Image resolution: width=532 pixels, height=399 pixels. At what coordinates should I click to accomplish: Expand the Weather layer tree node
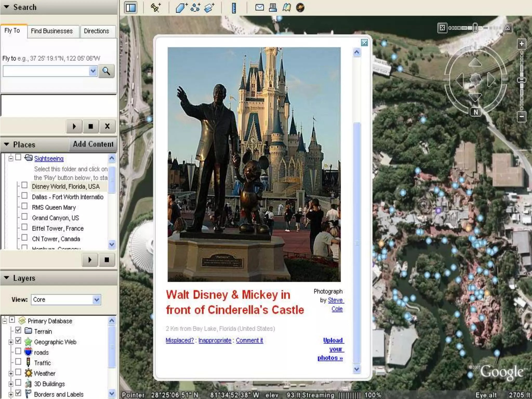[11, 374]
